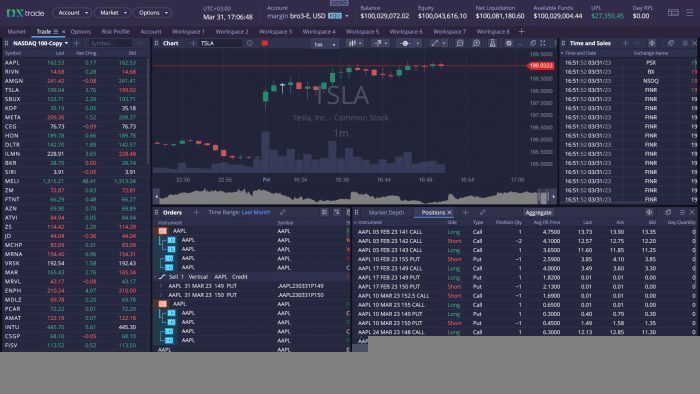Open the studies flask icon in Chart
Viewport: 700px width, 394px height.
(x=492, y=43)
